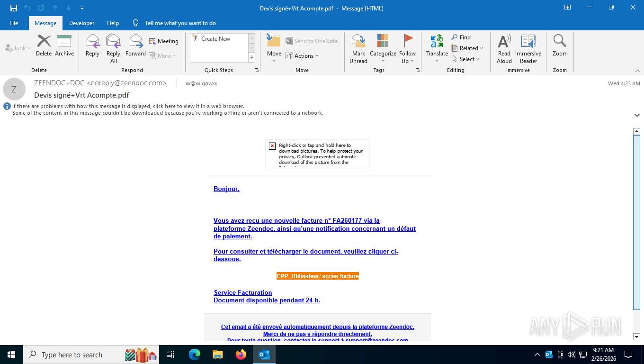The image size is (644, 364).
Task: Go to previous item using up arrow
Action: 55,8
